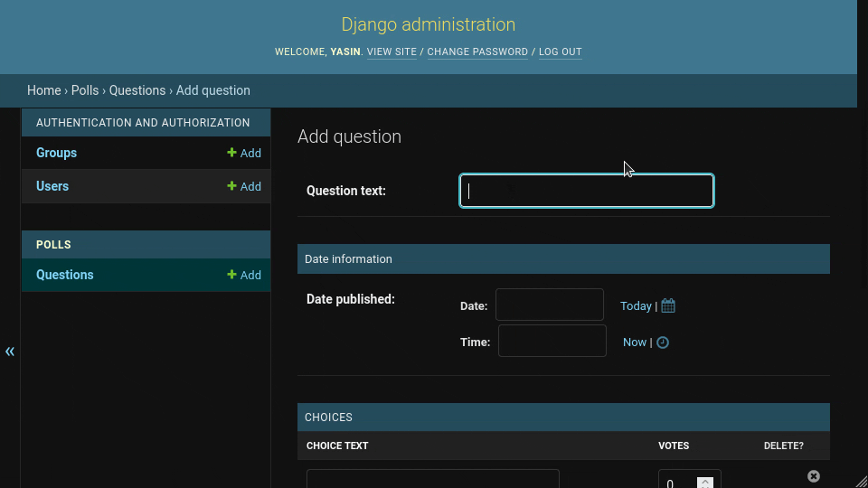Increment the votes stepper arrow
Viewport: 868px width, 488px height.
pyautogui.click(x=705, y=481)
